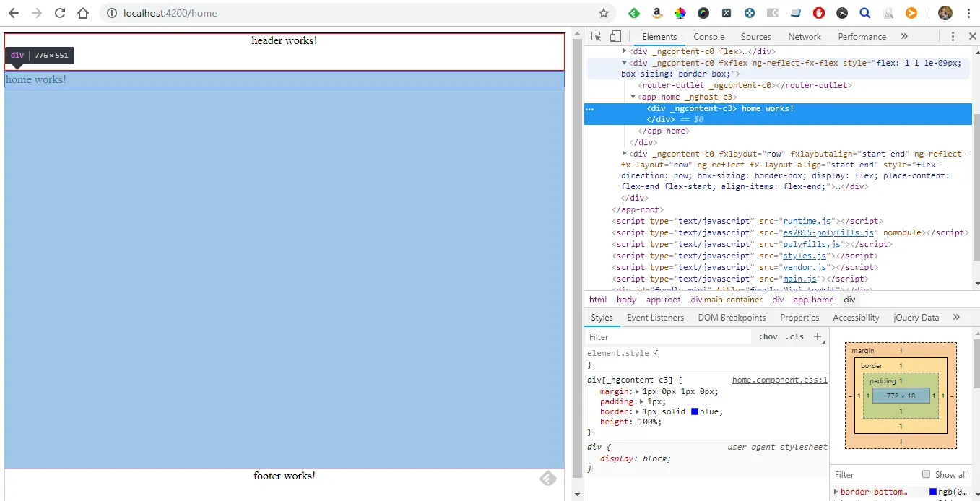The height and width of the screenshot is (501, 980).
Task: Click the computed border-bottom color swatch
Action: coord(933,492)
